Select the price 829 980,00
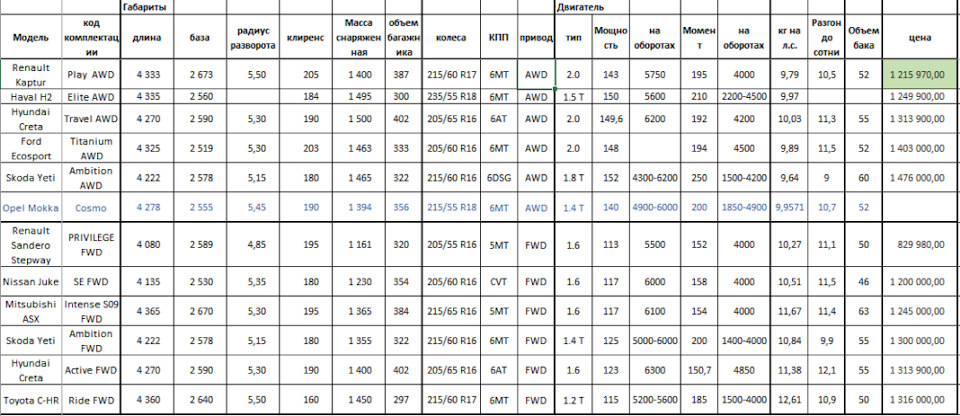Viewport: 960px width, 416px height. pyautogui.click(x=920, y=244)
